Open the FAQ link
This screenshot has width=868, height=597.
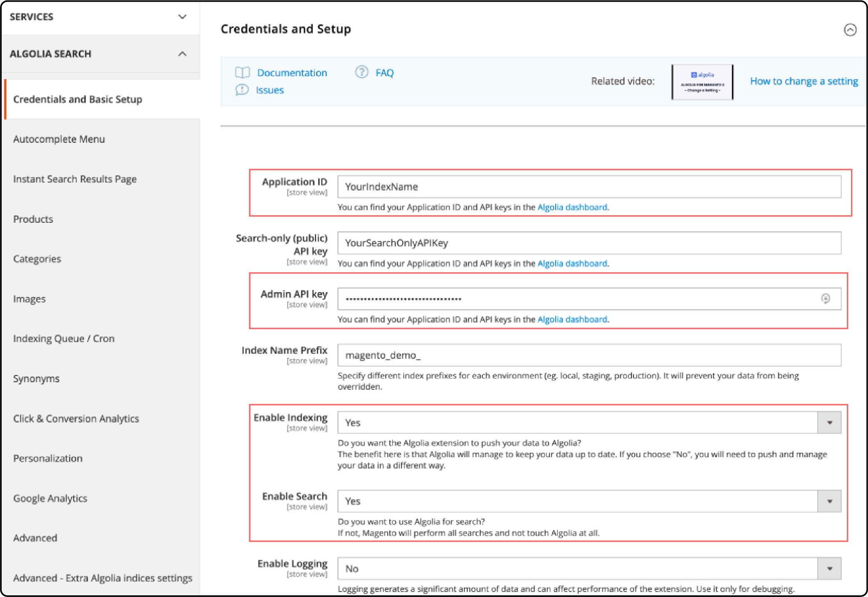pos(384,73)
